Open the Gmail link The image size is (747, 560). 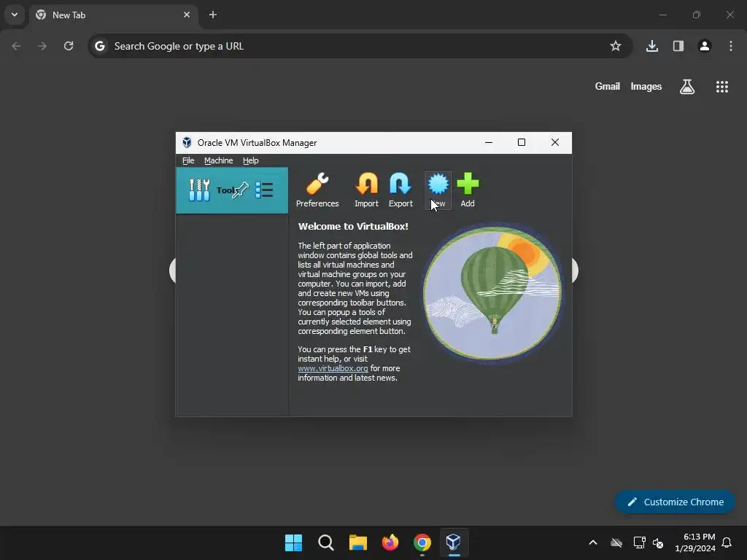608,87
